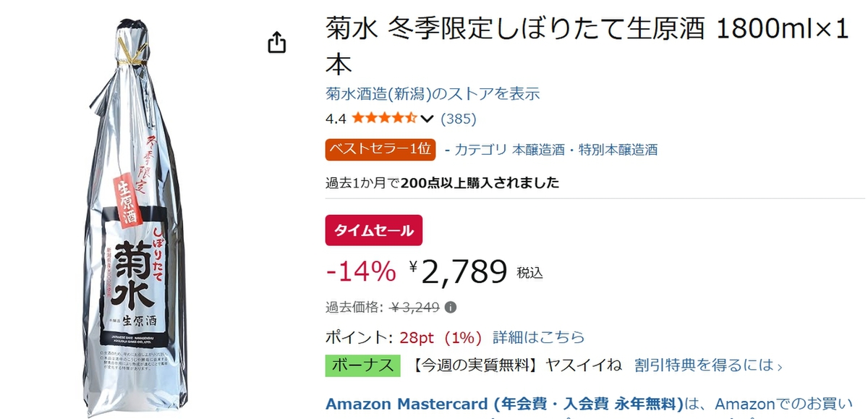This screenshot has height=419, width=868.
Task: Click the Amazon Mastercard offer link
Action: click(504, 403)
